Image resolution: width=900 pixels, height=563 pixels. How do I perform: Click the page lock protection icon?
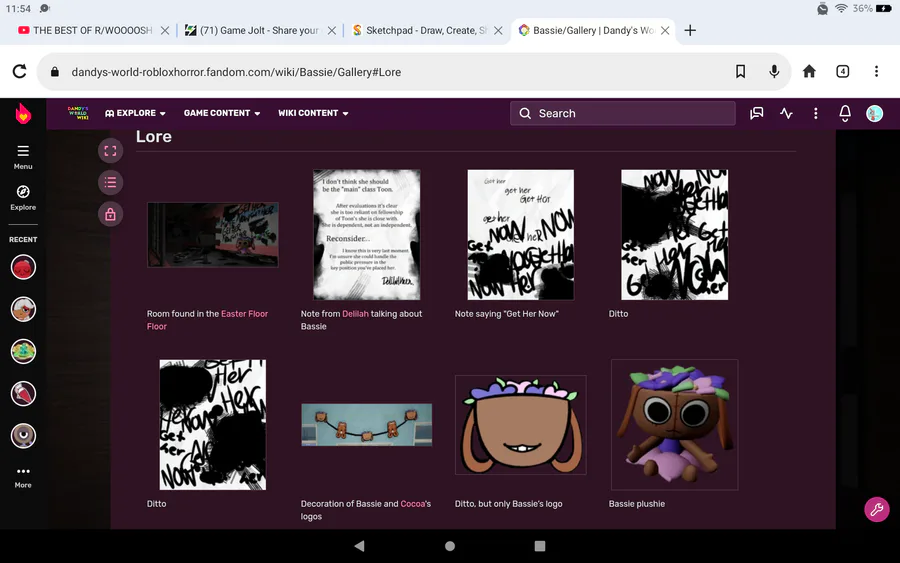[x=110, y=214]
